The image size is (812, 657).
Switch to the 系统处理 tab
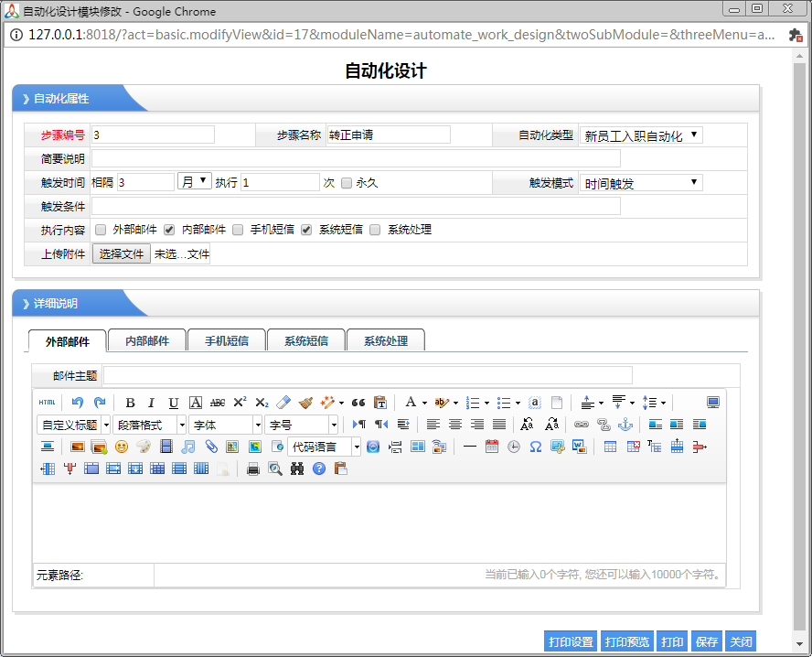click(385, 340)
